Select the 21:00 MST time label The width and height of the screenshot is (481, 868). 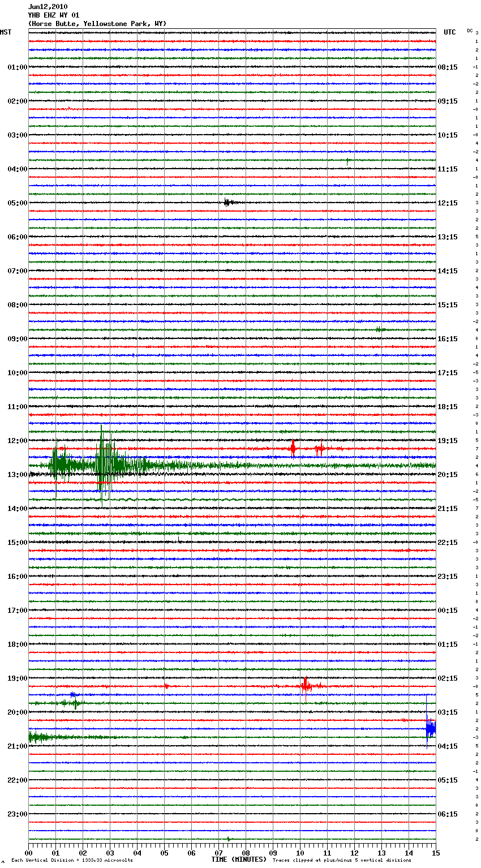click(17, 746)
